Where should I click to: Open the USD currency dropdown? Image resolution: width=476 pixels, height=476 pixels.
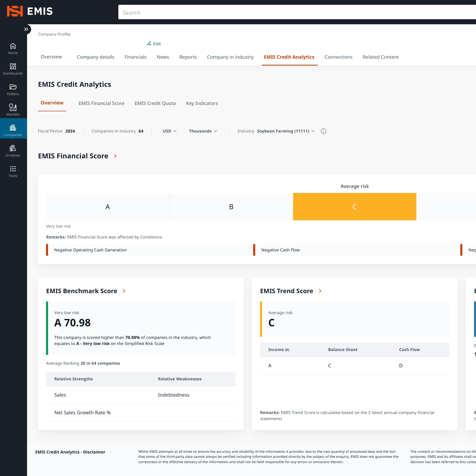(x=169, y=131)
